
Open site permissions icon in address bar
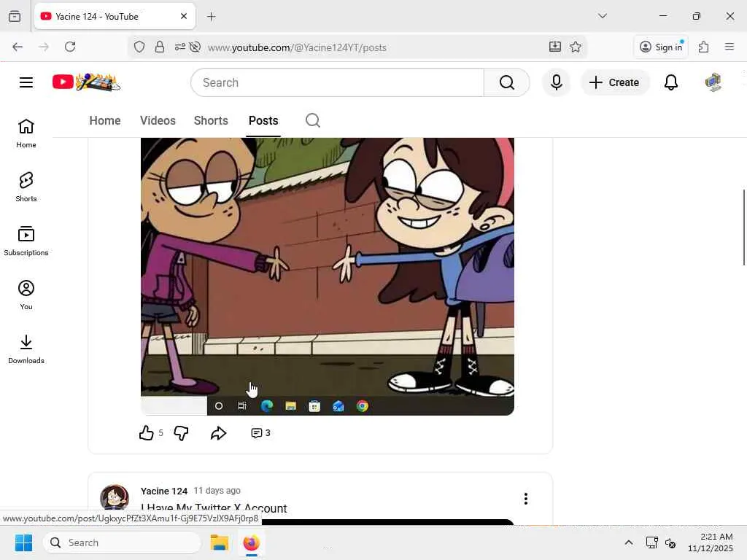pyautogui.click(x=179, y=47)
